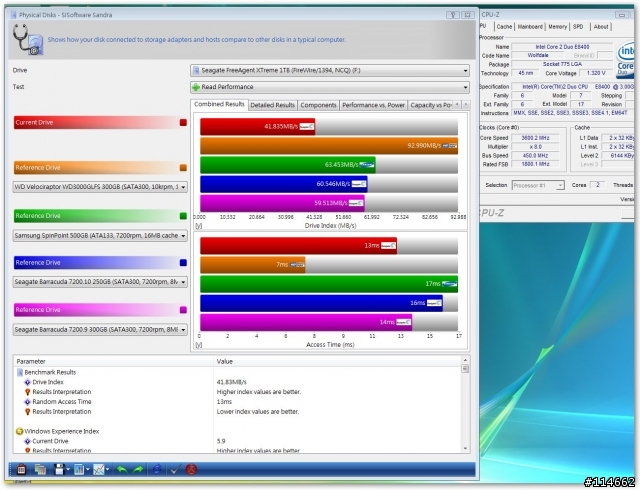Viewport: 640px width, 490px height.
Task: Click the magenta 59.513MB/s bar
Action: (282, 203)
